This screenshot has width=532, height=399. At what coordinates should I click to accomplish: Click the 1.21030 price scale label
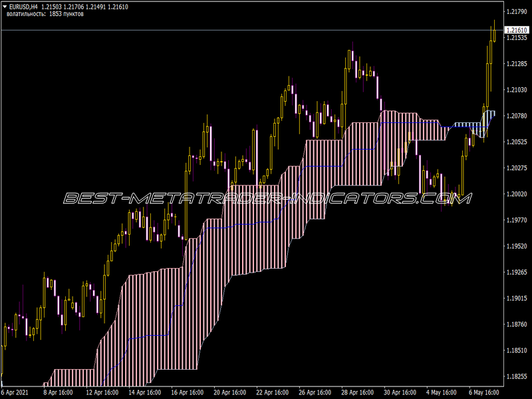[517, 90]
